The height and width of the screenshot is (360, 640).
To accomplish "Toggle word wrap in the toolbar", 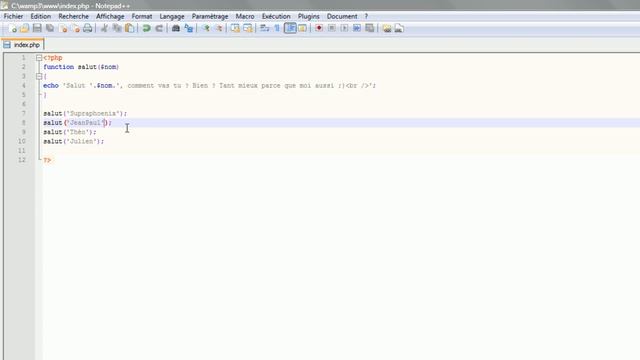I will pyautogui.click(x=264, y=28).
